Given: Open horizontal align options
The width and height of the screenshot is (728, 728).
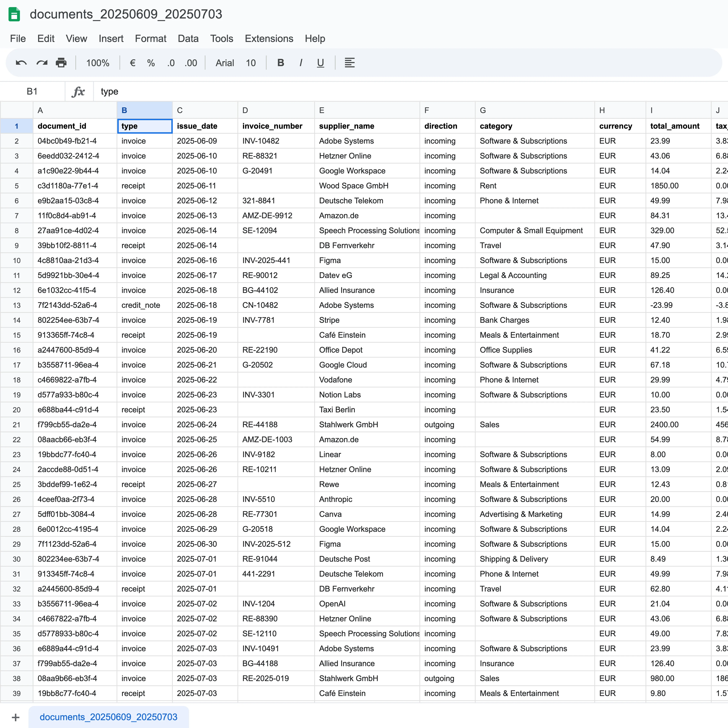Looking at the screenshot, I should 350,63.
